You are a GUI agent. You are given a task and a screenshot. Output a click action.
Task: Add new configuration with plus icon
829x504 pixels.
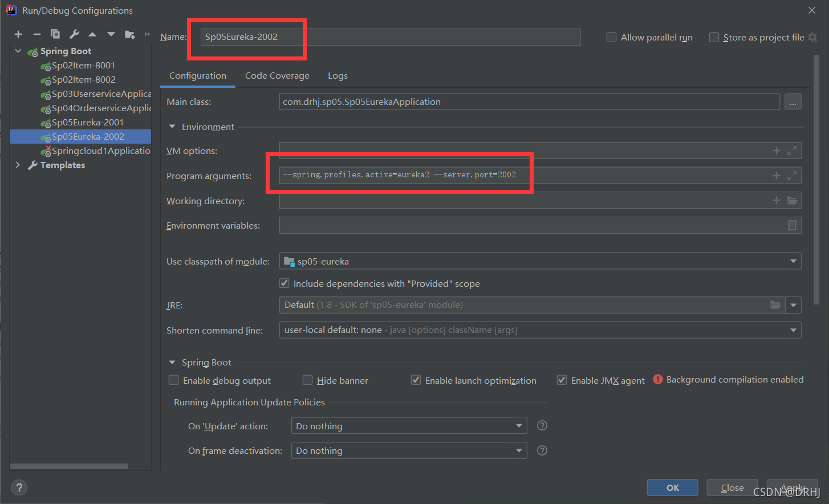pyautogui.click(x=18, y=35)
